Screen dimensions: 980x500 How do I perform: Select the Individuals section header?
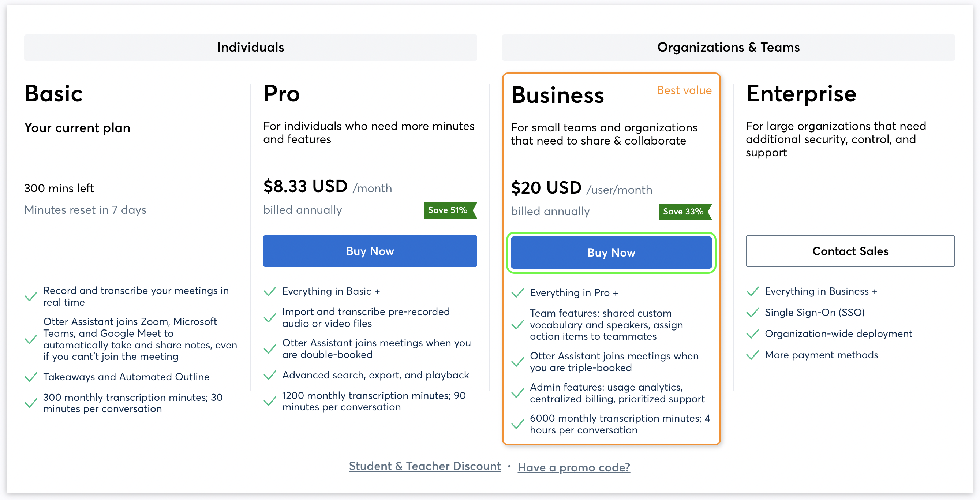click(x=250, y=47)
